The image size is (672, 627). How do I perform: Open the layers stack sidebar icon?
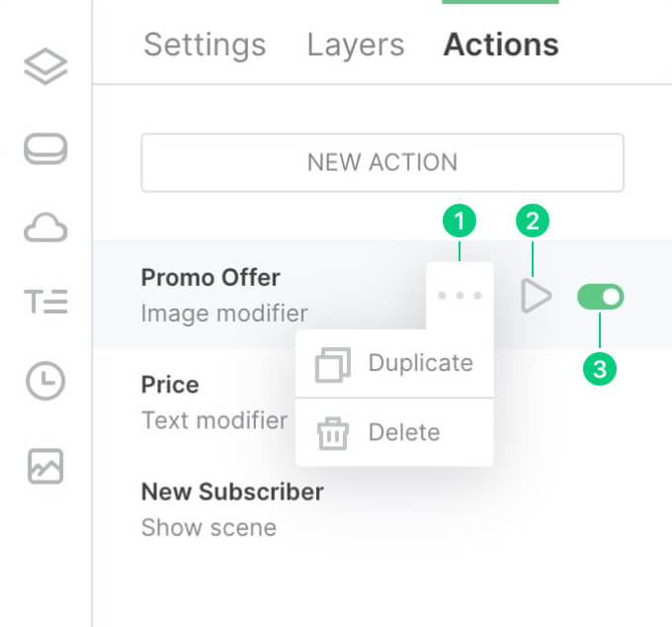pos(45,67)
